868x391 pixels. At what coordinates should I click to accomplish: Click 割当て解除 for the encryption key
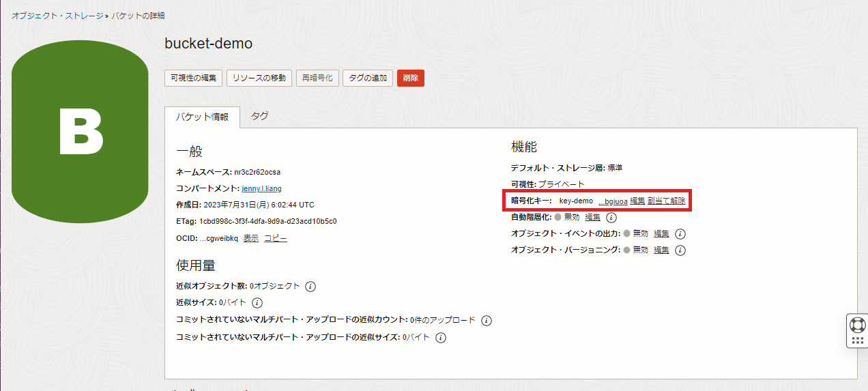(x=667, y=201)
